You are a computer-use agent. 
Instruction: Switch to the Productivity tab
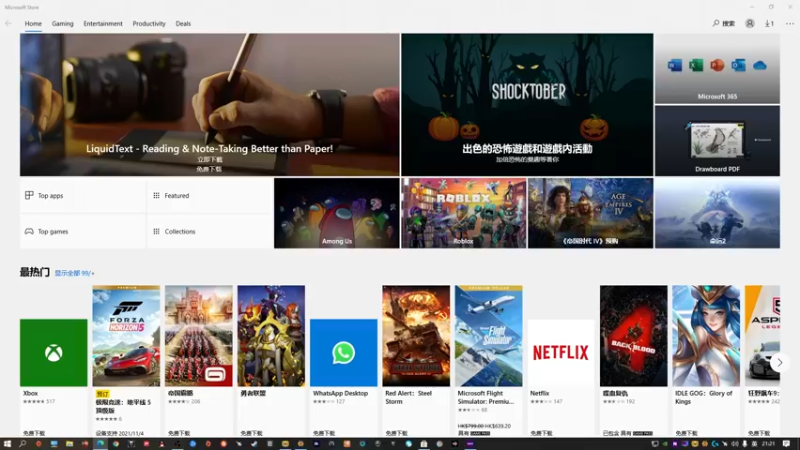149,23
